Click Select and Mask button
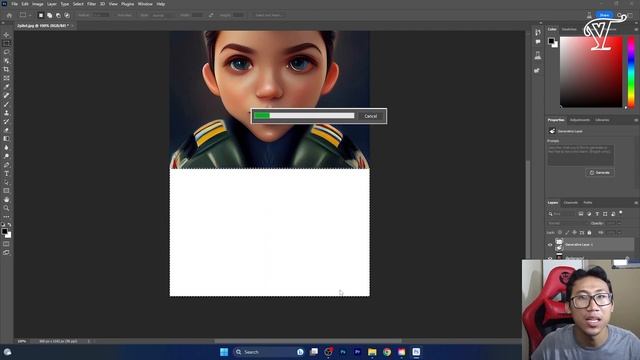The width and height of the screenshot is (640, 360). point(268,15)
